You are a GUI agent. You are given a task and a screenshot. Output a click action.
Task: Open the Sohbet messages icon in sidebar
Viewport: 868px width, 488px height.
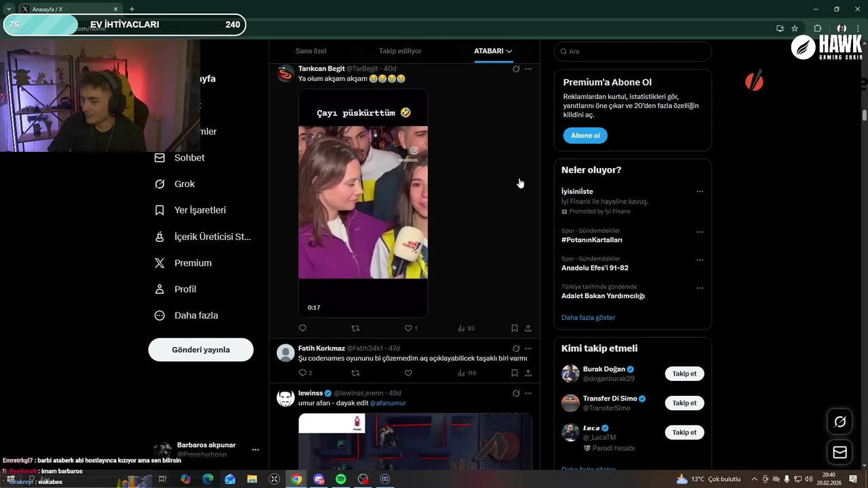coord(159,158)
